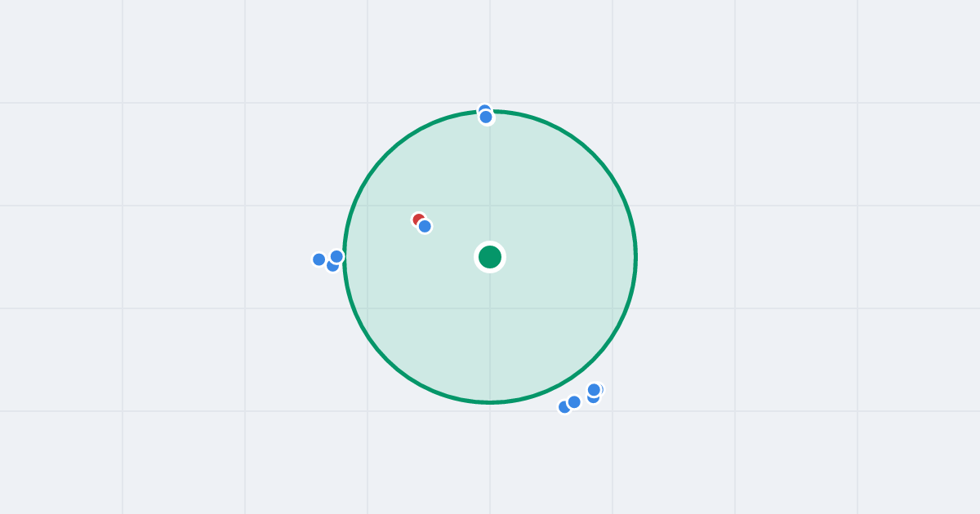Click the blue marker touching the red marker
Screen dimensions: 980x514
[425, 226]
